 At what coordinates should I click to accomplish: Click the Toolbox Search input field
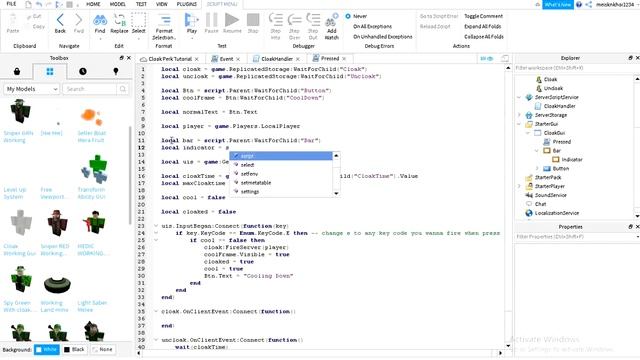(90, 89)
